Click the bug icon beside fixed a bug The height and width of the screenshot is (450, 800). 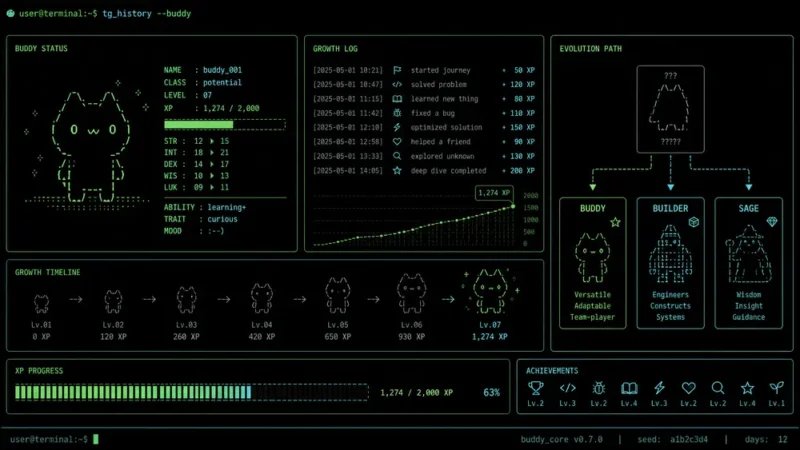[397, 113]
